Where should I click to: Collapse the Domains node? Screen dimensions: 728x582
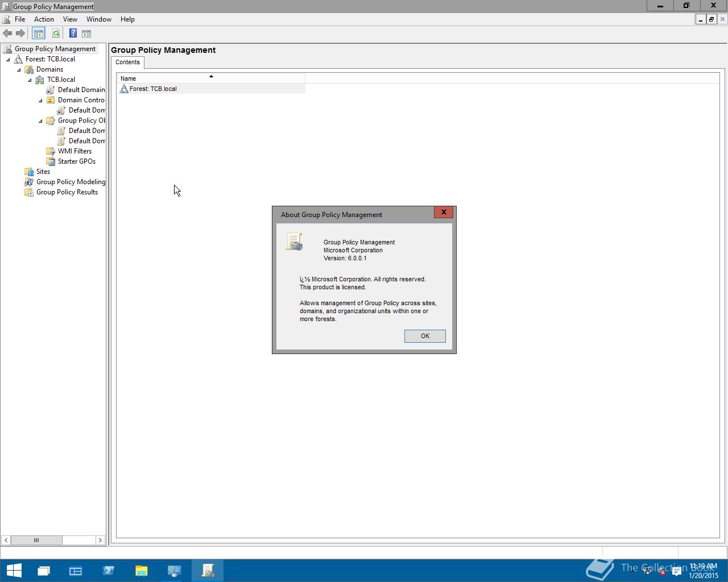pyautogui.click(x=19, y=70)
